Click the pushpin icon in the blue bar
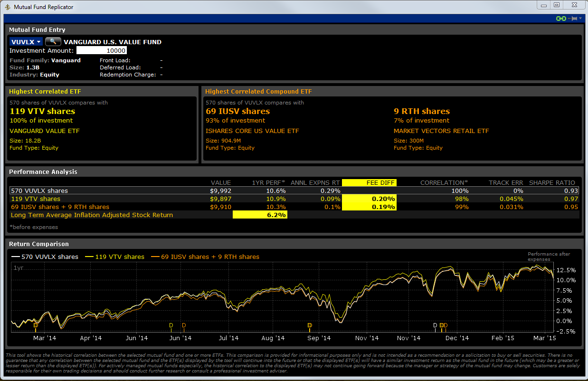 coord(572,19)
